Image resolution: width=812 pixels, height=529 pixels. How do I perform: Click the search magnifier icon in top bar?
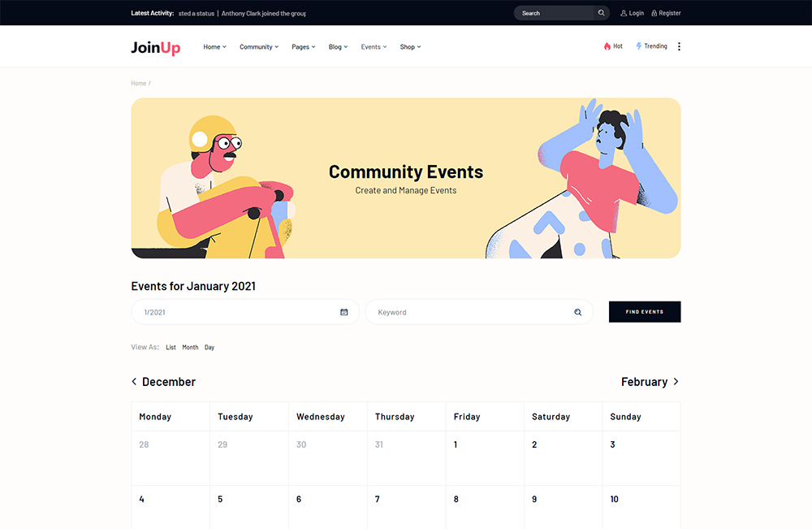point(601,13)
